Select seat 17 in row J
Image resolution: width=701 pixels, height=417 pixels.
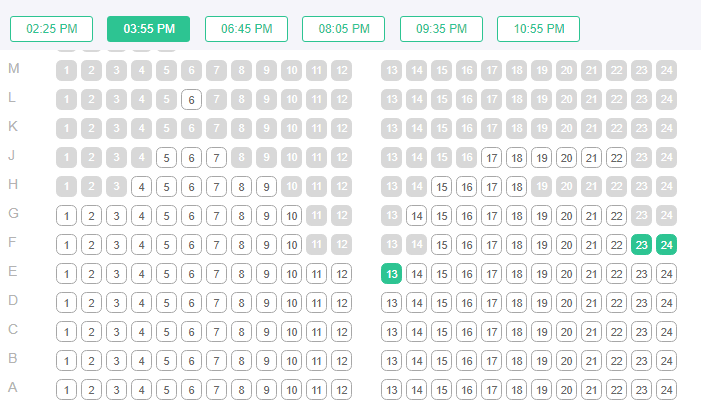[x=492, y=158]
